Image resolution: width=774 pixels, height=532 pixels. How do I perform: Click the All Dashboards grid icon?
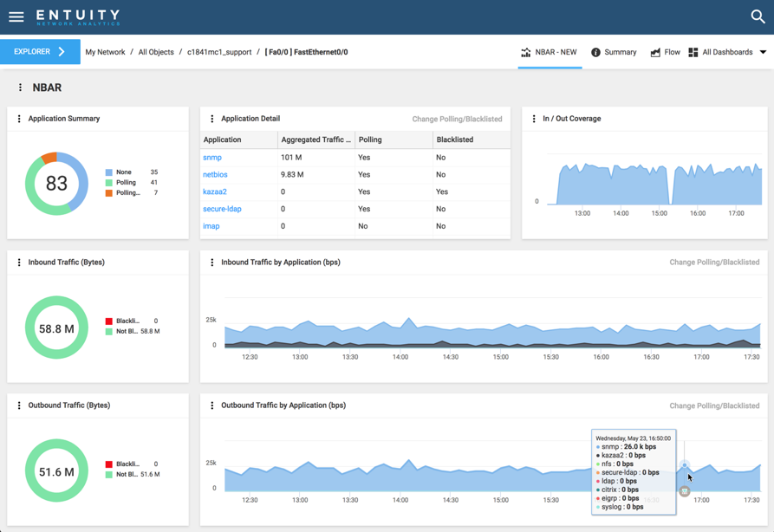[x=693, y=52]
